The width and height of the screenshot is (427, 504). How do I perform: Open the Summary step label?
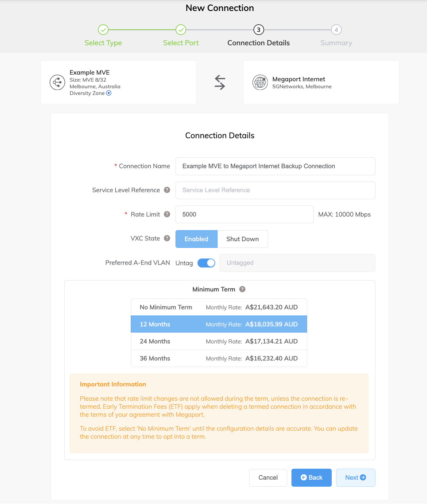click(x=336, y=43)
